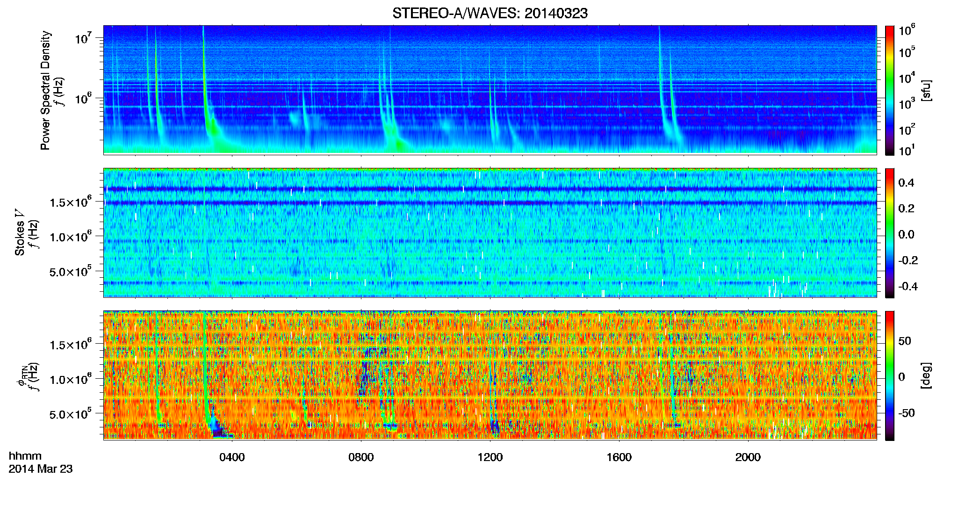Viewport: 980px width, 505px height.
Task: Click the 1.5×10^6 tick in phi panel
Action: click(x=71, y=344)
